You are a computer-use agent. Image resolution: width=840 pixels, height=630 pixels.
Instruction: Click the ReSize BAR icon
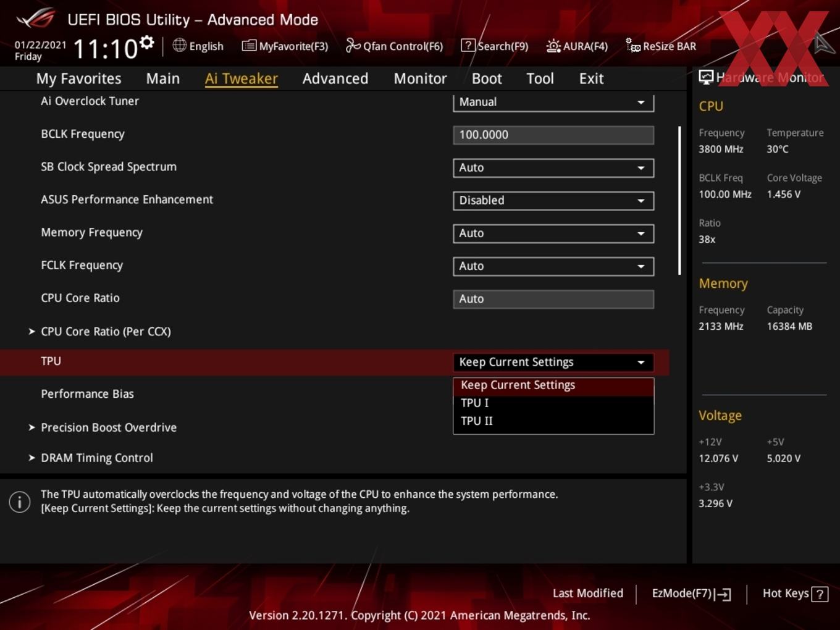(633, 45)
